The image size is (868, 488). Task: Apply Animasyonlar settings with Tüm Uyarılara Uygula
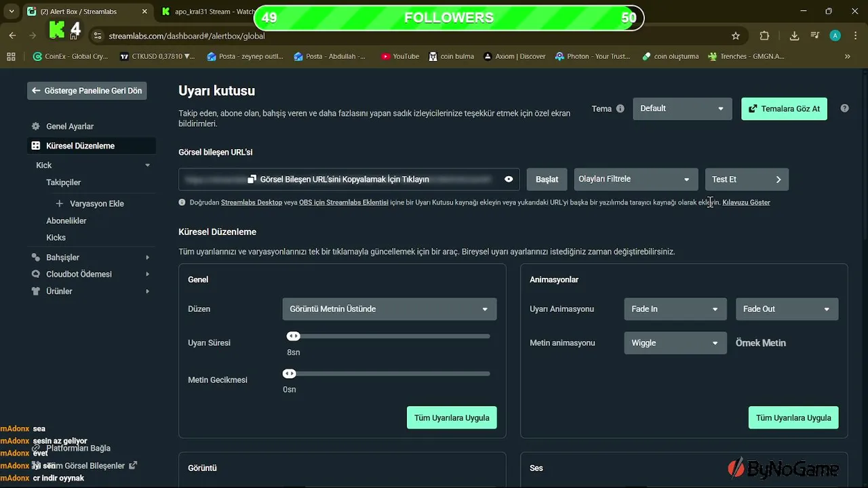(x=793, y=418)
